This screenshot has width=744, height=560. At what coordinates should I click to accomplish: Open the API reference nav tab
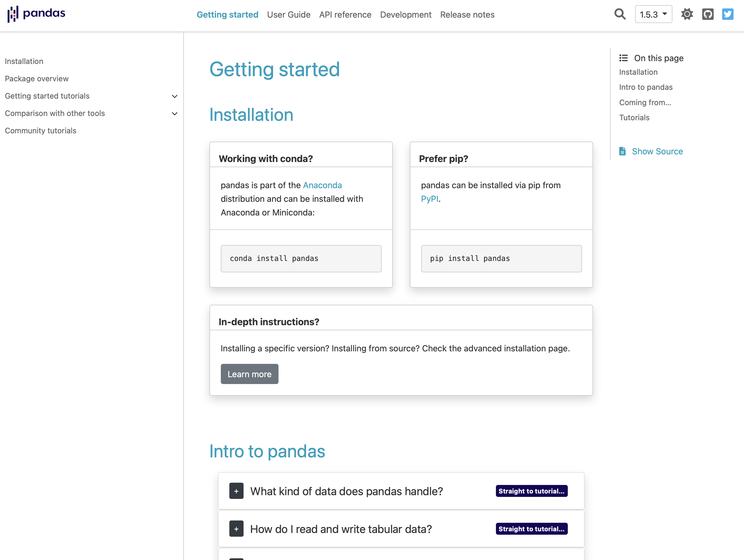click(x=345, y=14)
